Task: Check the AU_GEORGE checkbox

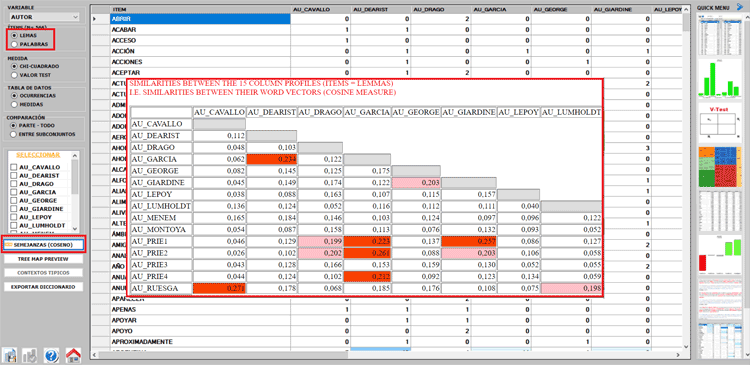Action: [x=13, y=200]
